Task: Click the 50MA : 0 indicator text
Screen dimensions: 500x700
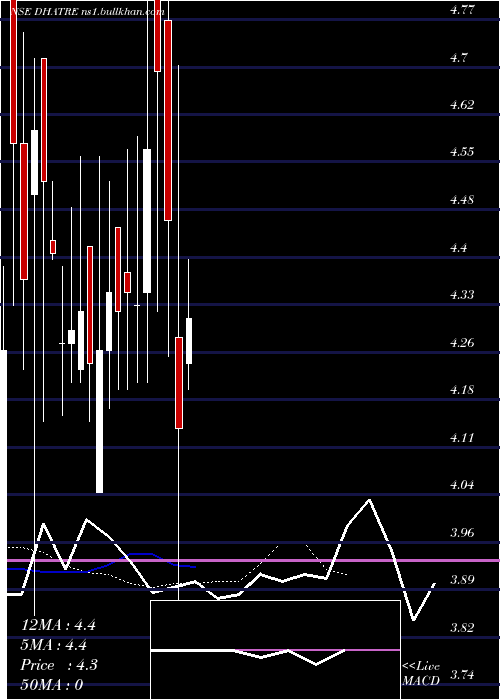Action: 52,684
